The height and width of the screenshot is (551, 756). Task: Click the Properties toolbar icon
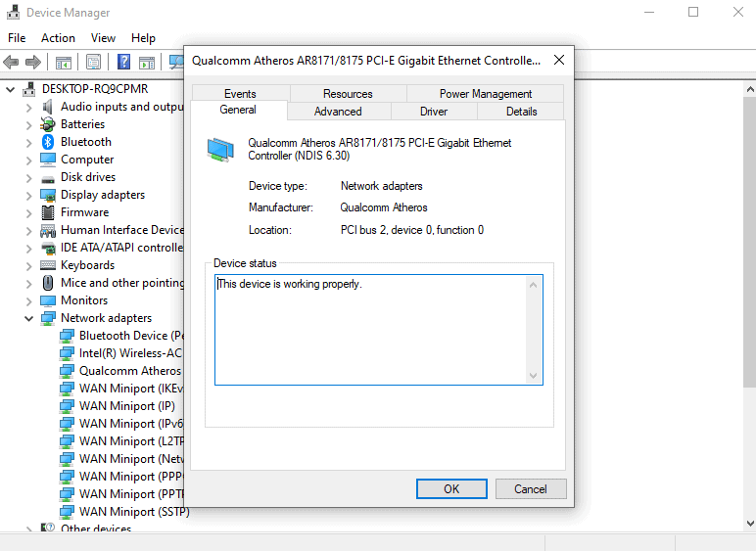94,62
